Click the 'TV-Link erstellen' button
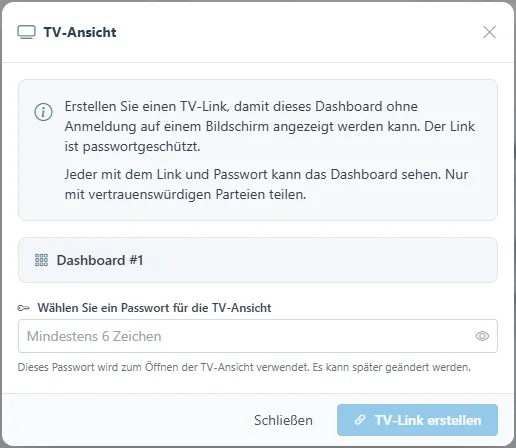 (417, 420)
